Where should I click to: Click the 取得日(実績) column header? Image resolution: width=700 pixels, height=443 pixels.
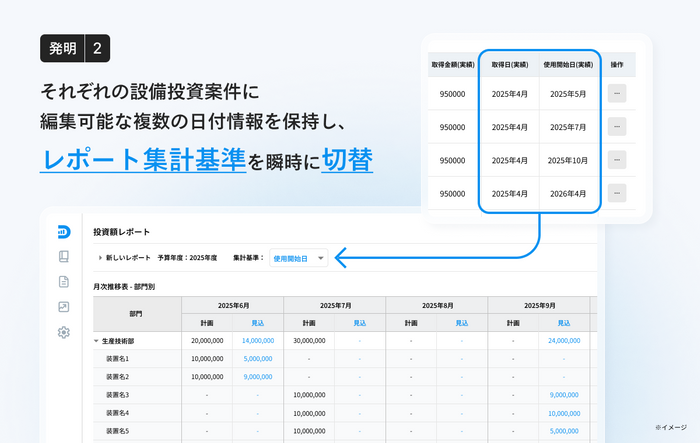coord(510,64)
